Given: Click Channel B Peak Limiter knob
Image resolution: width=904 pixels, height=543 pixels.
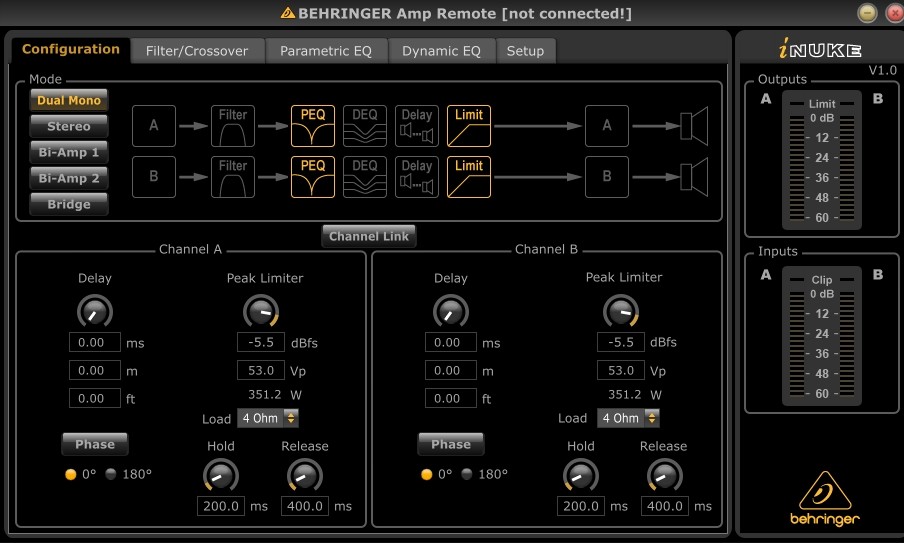Looking at the screenshot, I should pos(621,312).
